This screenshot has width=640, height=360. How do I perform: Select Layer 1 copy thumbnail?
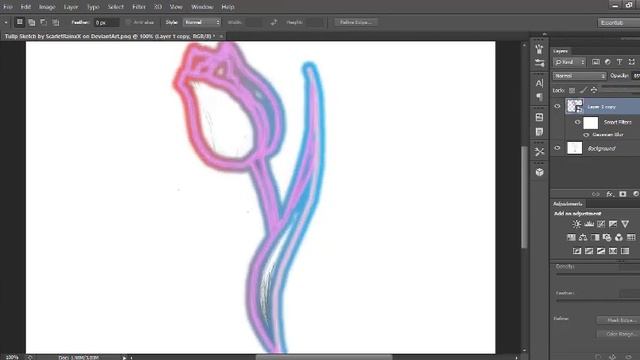click(x=575, y=106)
